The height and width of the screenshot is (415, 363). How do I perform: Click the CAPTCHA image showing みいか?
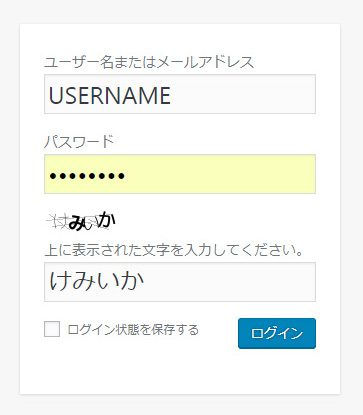pos(81,221)
